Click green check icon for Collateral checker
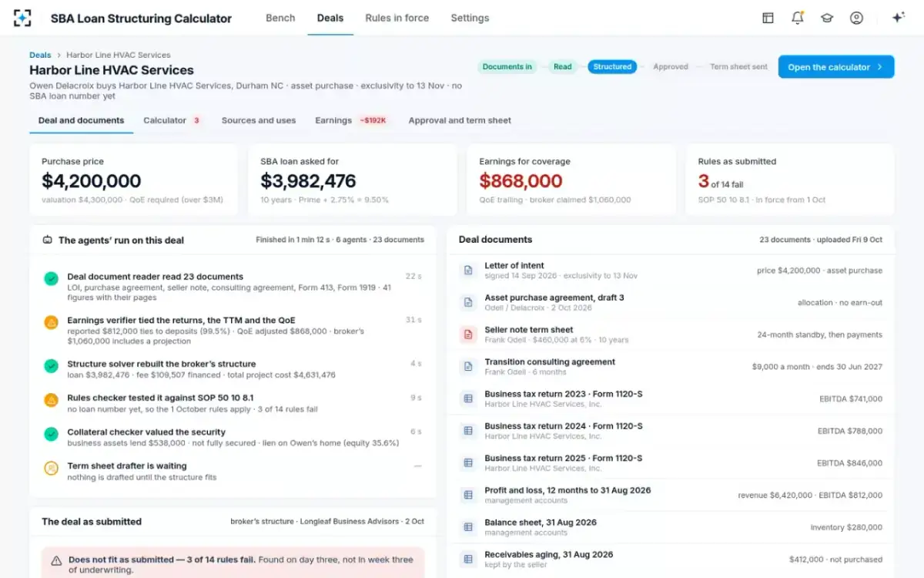Image resolution: width=924 pixels, height=578 pixels. pyautogui.click(x=51, y=434)
